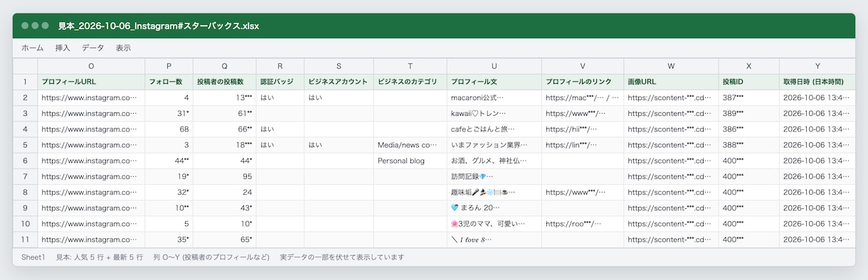
Task: Click the ビジネスアカウント header cell
Action: (339, 82)
